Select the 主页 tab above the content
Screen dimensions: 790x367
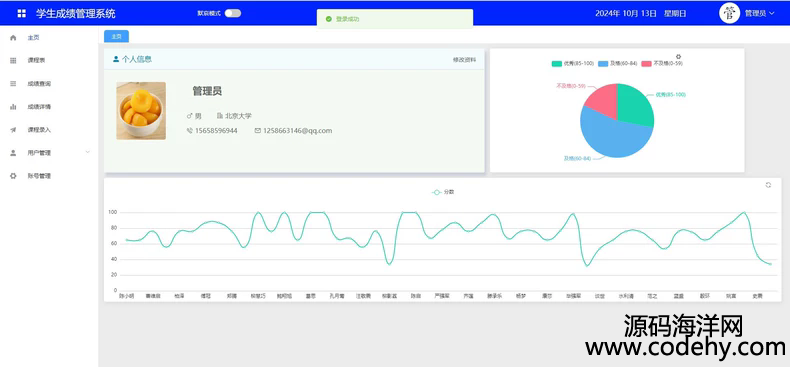(x=116, y=36)
